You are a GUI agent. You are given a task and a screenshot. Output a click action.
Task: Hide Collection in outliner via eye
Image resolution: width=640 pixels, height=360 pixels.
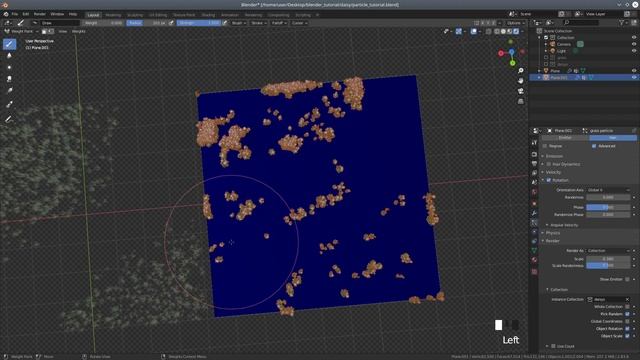(x=634, y=38)
